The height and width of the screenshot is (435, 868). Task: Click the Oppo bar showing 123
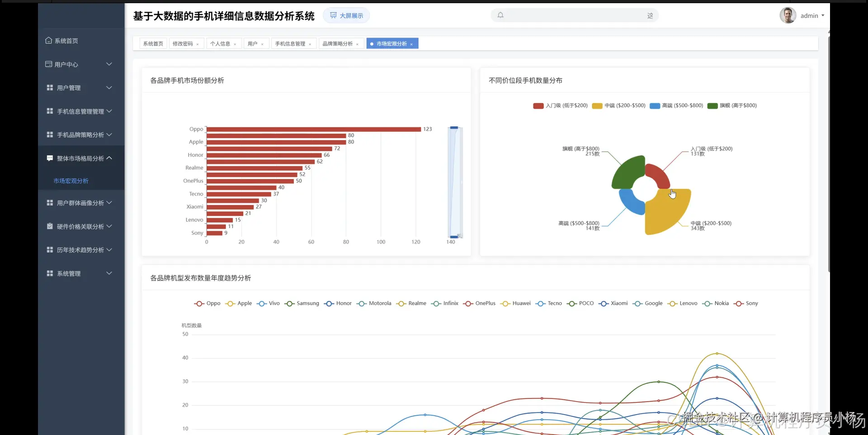pyautogui.click(x=314, y=129)
